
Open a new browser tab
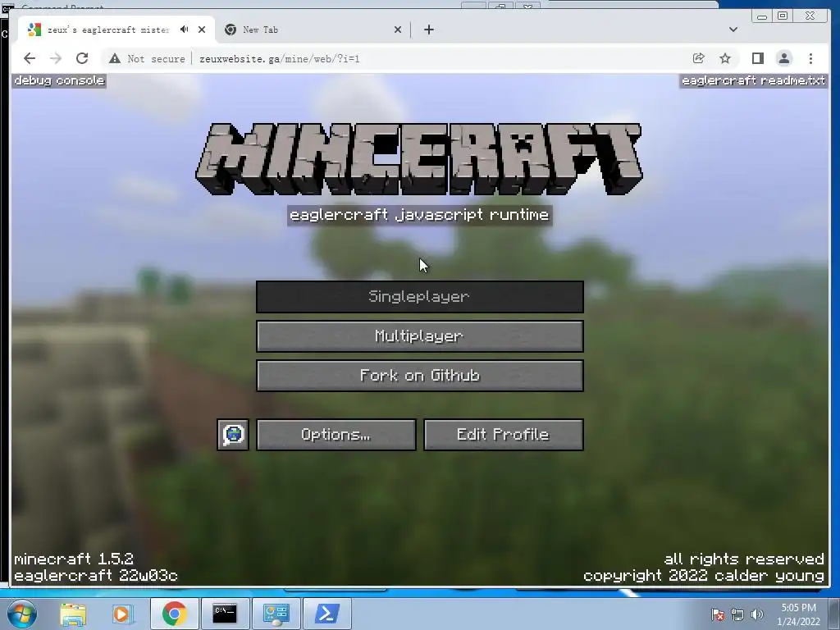click(428, 30)
